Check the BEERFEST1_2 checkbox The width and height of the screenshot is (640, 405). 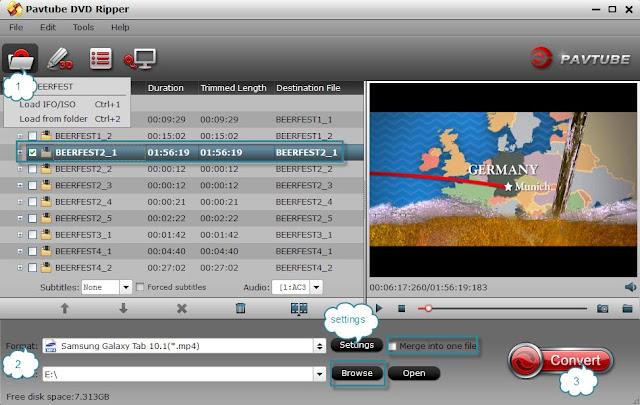(x=33, y=136)
